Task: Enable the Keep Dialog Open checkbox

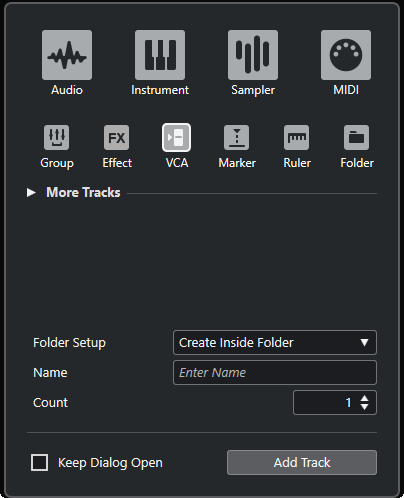Action: click(39, 463)
